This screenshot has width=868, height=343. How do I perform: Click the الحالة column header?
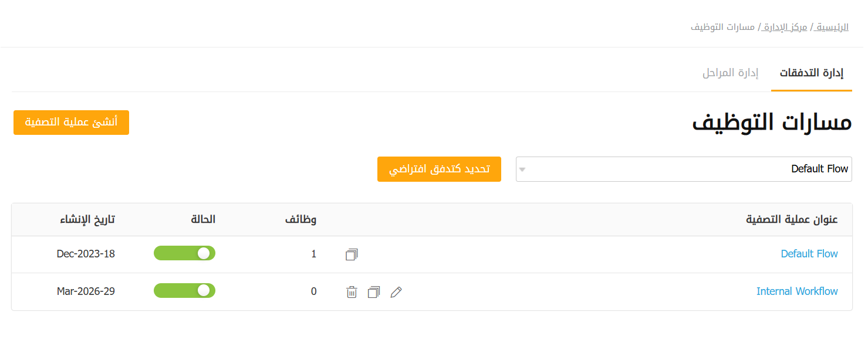[203, 220]
